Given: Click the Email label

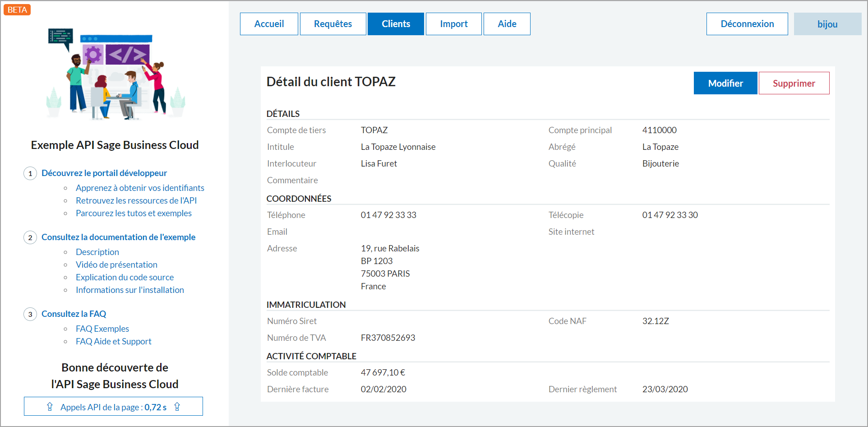Looking at the screenshot, I should click(277, 232).
